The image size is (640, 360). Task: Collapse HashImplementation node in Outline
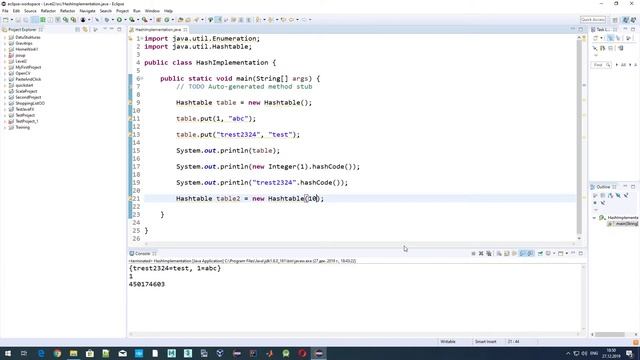click(594, 218)
